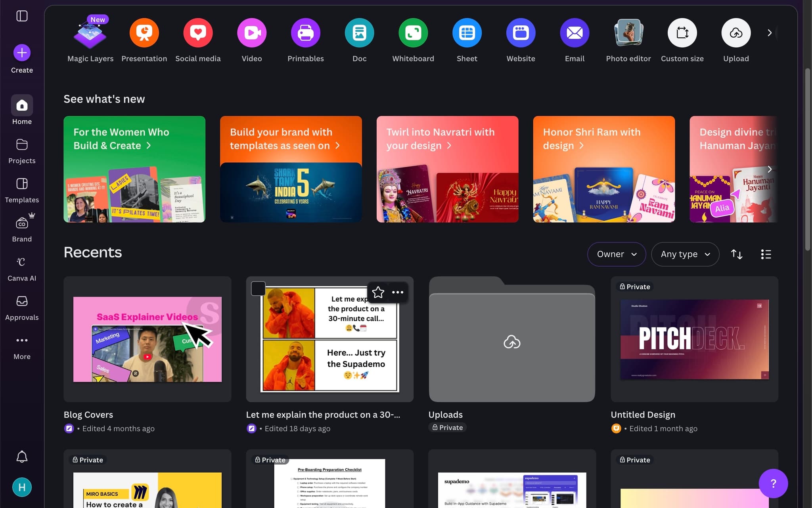Star the Drake meme design
The height and width of the screenshot is (508, 812).
(378, 292)
